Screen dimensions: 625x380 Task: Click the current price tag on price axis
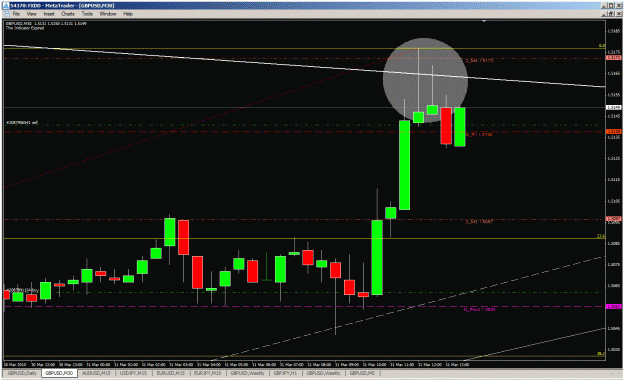coord(613,107)
